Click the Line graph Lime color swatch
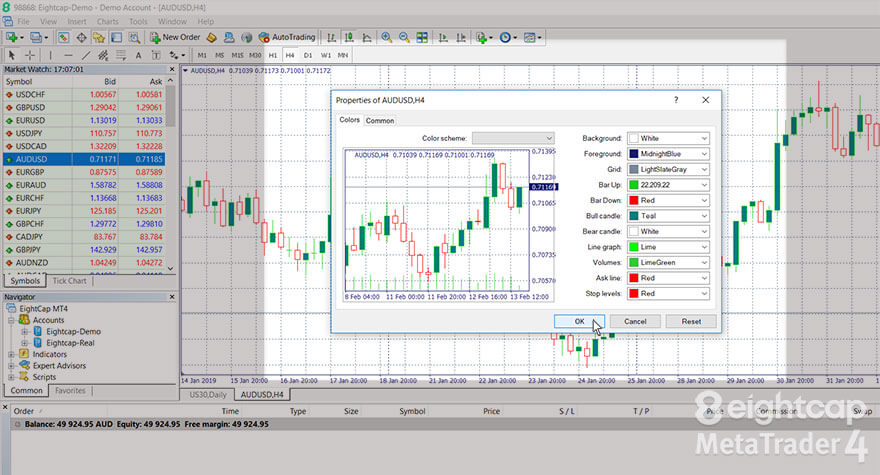The width and height of the screenshot is (880, 475). click(634, 247)
